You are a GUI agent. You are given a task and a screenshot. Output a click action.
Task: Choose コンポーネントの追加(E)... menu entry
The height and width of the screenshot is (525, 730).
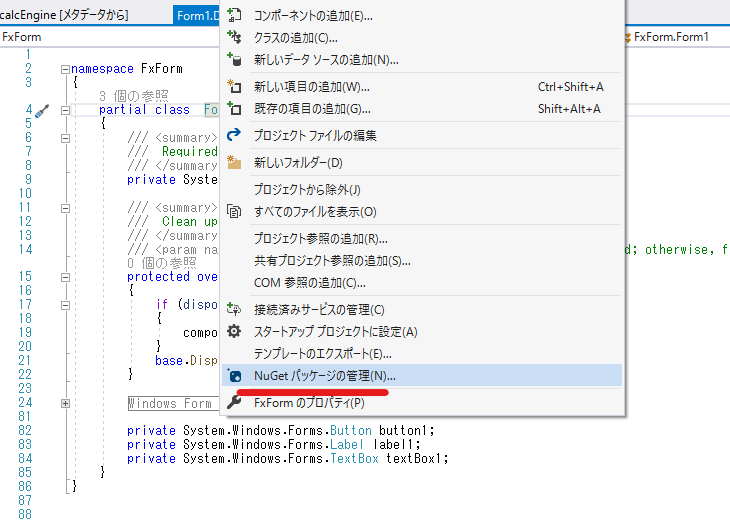pyautogui.click(x=422, y=15)
